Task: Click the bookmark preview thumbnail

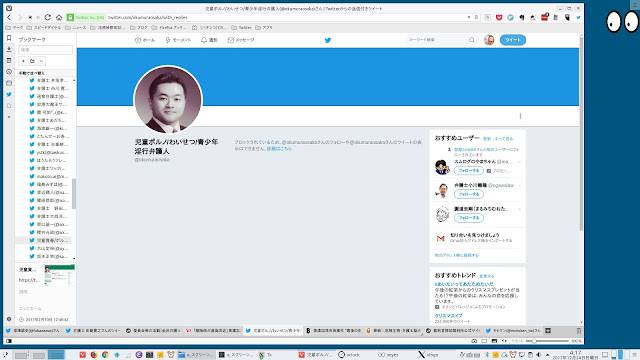Action: tap(60, 275)
